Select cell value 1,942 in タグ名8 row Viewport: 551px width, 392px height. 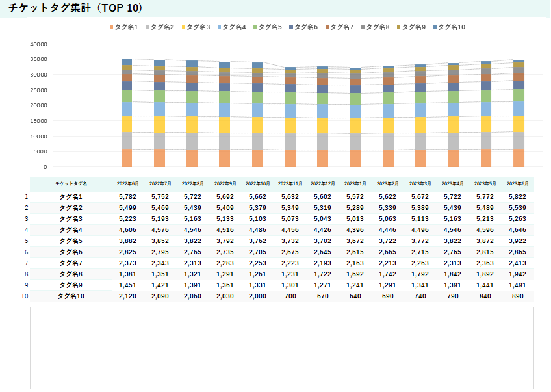point(517,274)
